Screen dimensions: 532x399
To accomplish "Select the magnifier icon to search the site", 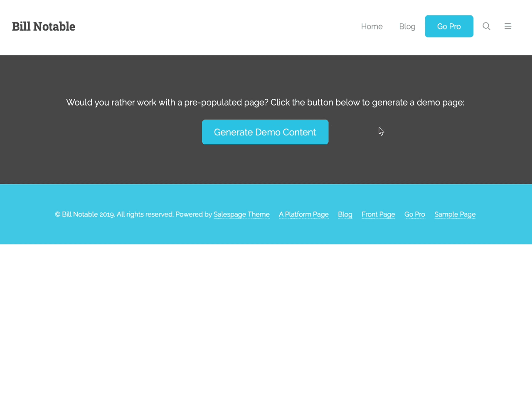I will pyautogui.click(x=486, y=26).
